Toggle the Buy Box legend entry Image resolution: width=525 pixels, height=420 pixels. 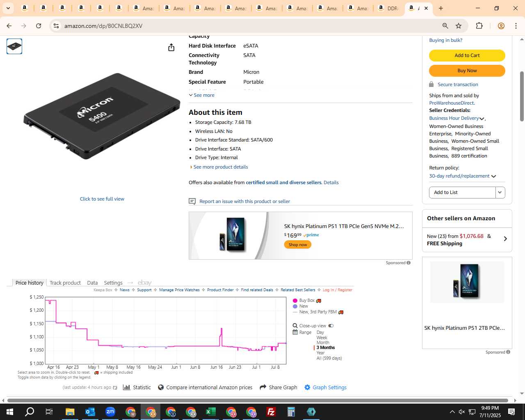pyautogui.click(x=307, y=301)
